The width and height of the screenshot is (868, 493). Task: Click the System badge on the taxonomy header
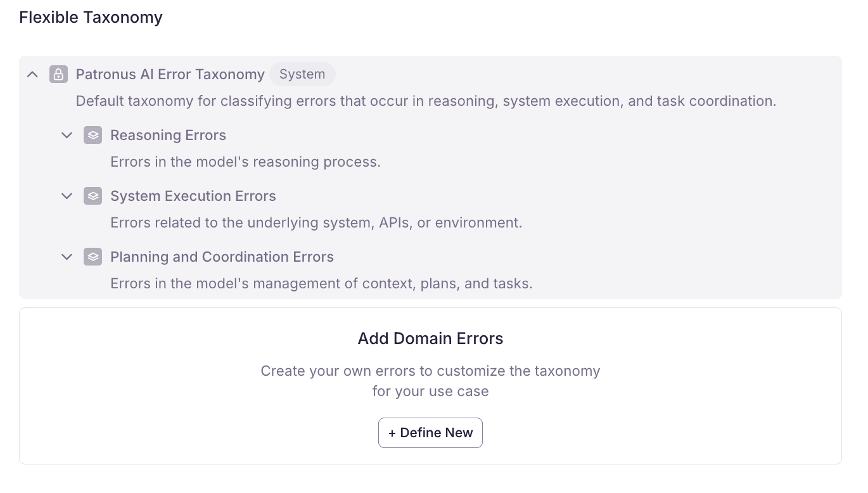(x=302, y=74)
